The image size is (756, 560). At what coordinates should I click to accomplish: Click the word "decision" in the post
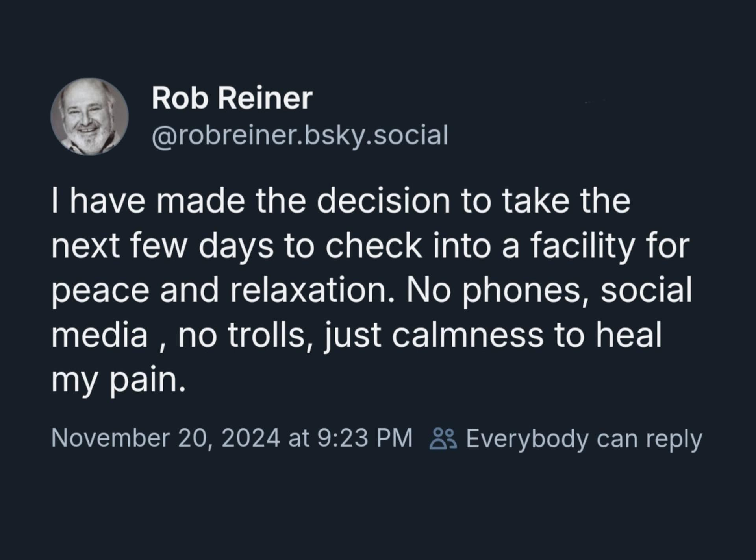(384, 201)
